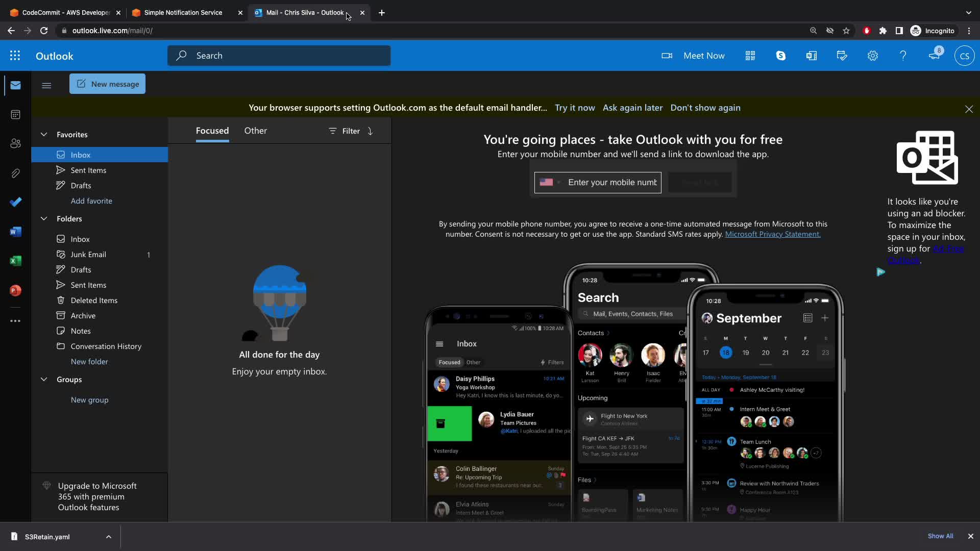Launch Excel from the left app rail
980x551 pixels.
click(x=15, y=261)
